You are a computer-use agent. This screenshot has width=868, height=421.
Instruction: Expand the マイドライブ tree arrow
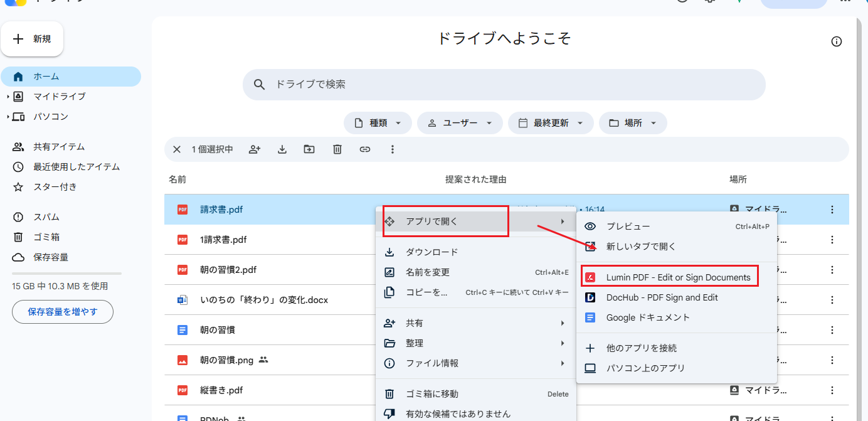(x=8, y=97)
